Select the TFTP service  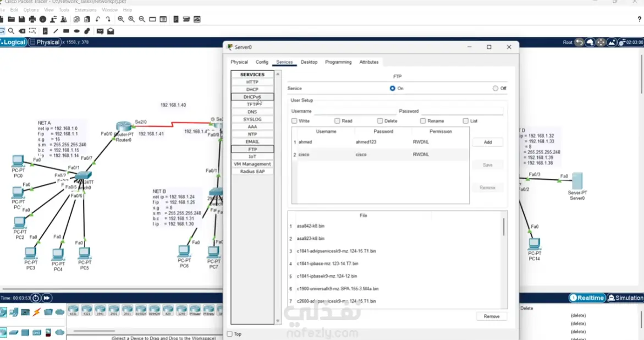252,105
